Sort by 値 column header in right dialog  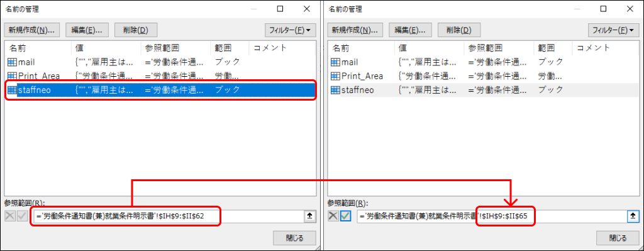[429, 48]
